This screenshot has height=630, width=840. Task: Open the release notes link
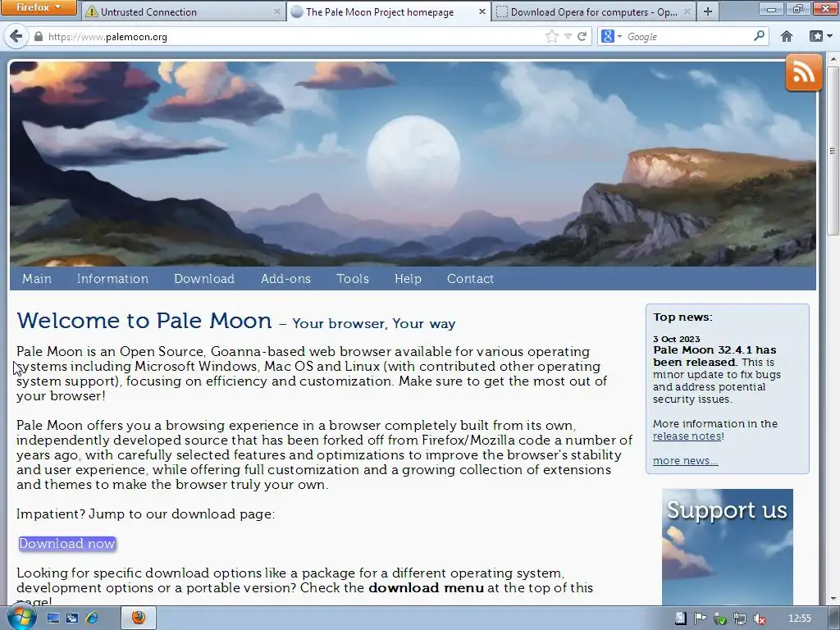[x=687, y=436]
